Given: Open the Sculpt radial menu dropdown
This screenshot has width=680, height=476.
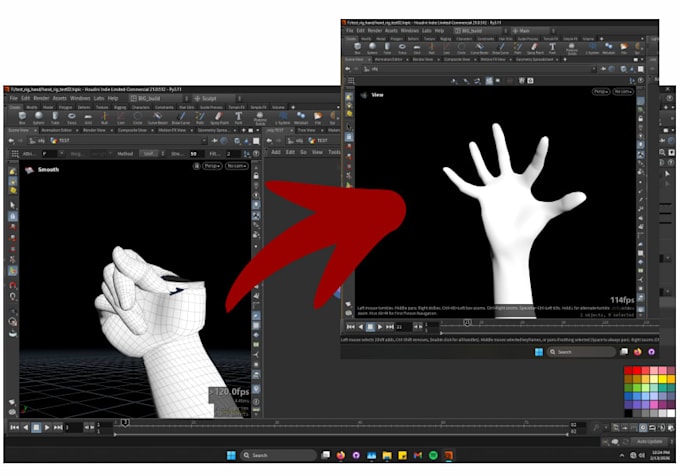Looking at the screenshot, I should click(x=216, y=98).
